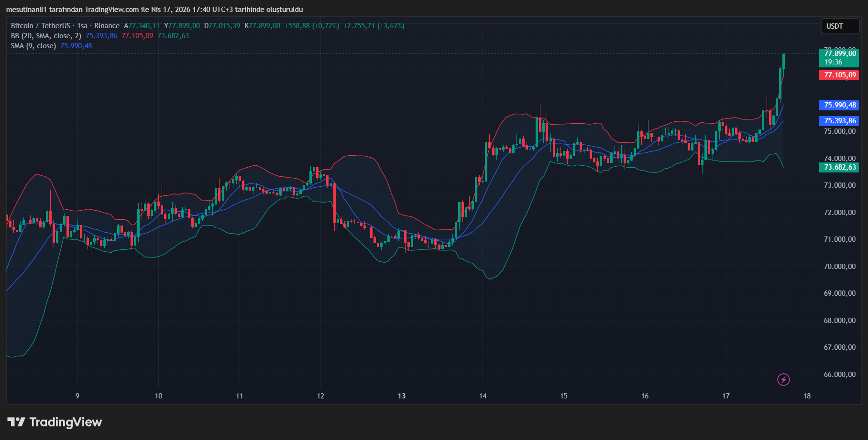The height and width of the screenshot is (440, 868).
Task: Toggle the SMA indicator legend row
Action: pos(33,45)
